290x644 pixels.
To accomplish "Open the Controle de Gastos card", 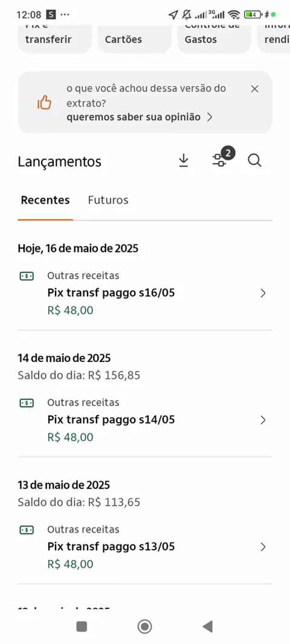I will (x=214, y=39).
